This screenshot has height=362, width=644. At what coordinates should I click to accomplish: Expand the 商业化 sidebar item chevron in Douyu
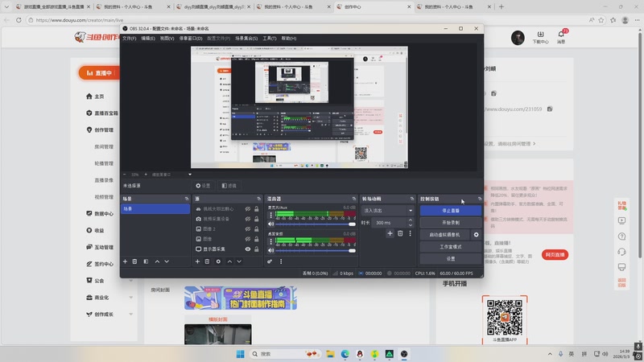pos(131,298)
